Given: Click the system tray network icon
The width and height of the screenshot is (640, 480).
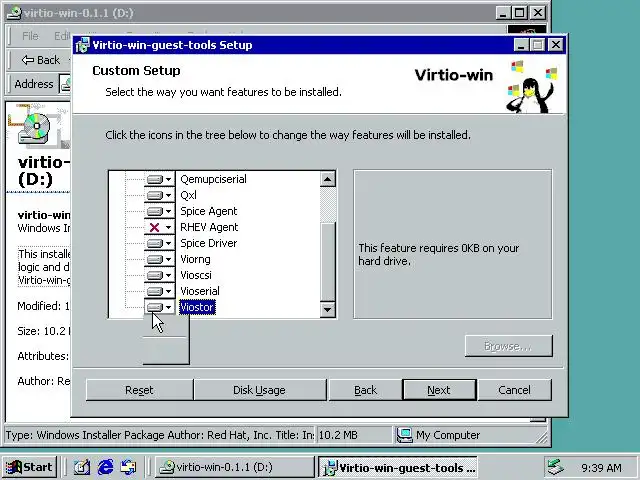Looking at the screenshot, I should [x=556, y=467].
